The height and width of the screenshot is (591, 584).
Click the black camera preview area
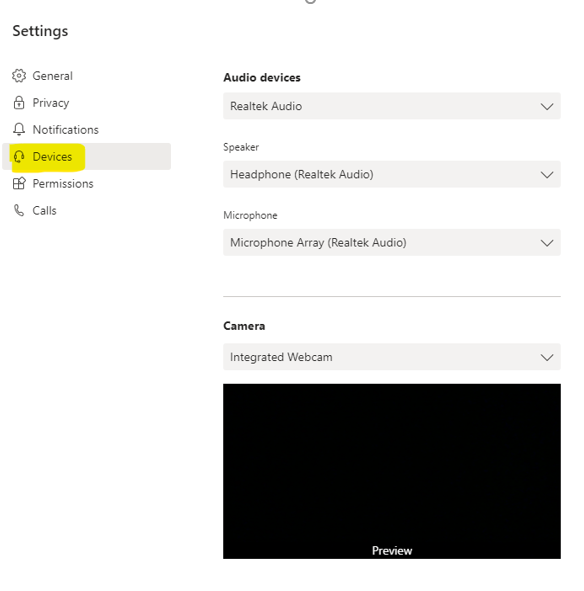392,471
